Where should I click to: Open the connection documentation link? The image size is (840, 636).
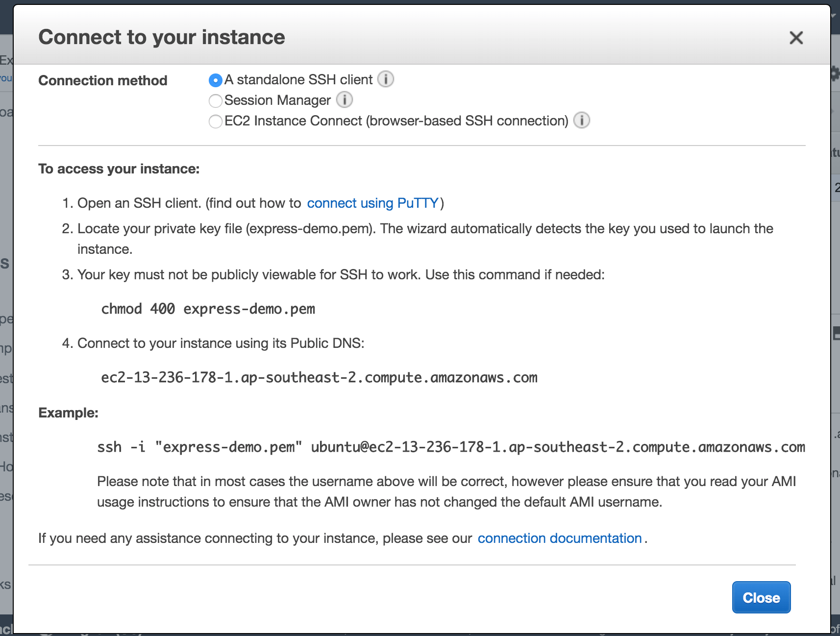coord(560,538)
